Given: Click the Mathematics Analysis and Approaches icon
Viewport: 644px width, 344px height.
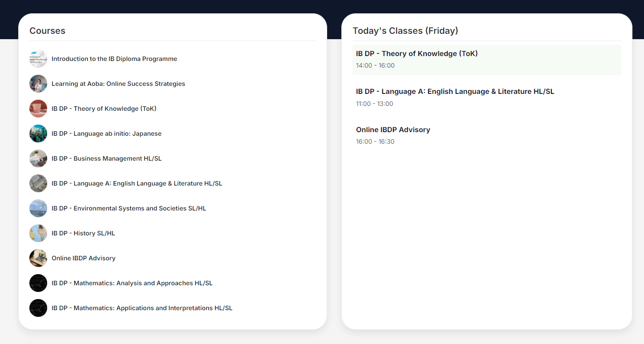Looking at the screenshot, I should point(38,283).
